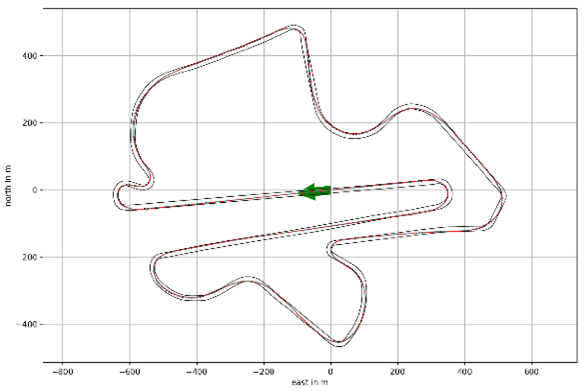Click the 'north in m' axis label
The image size is (583, 392).
pos(8,185)
